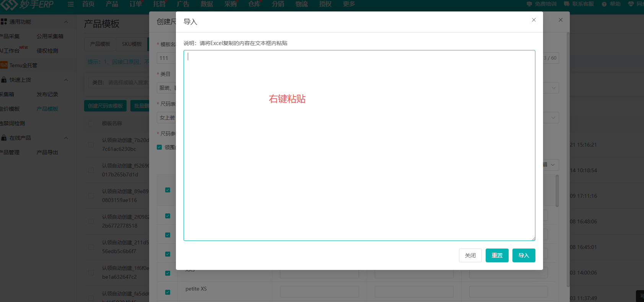This screenshot has height=302, width=644.
Task: Open 产品模板 in sidebar
Action: coord(47,109)
